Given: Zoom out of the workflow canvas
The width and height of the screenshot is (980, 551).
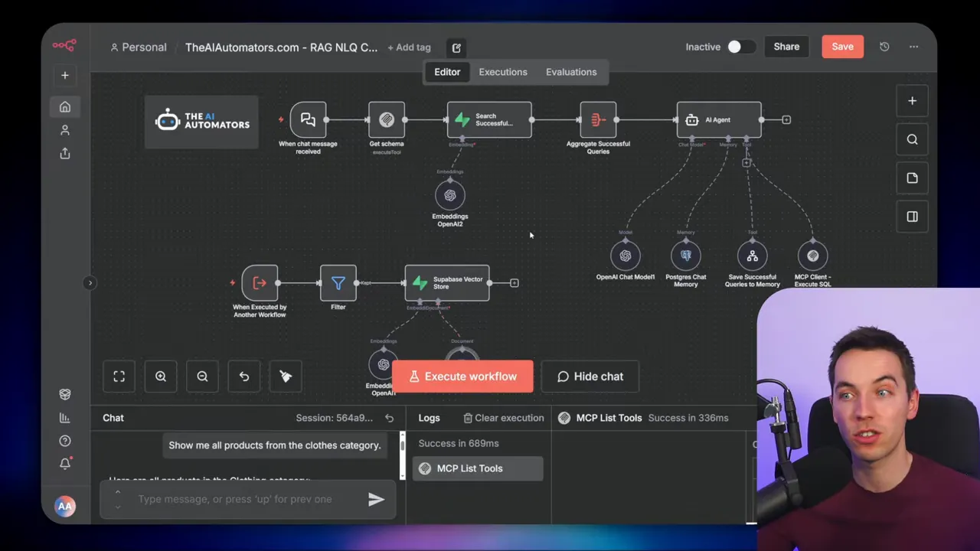Looking at the screenshot, I should 202,376.
